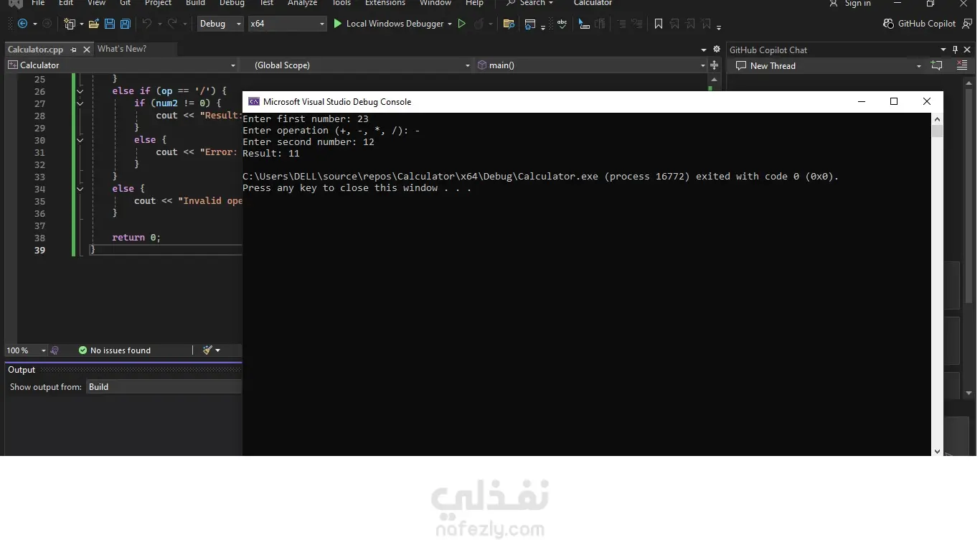Open the Copilot Chat window options arrow

click(943, 50)
